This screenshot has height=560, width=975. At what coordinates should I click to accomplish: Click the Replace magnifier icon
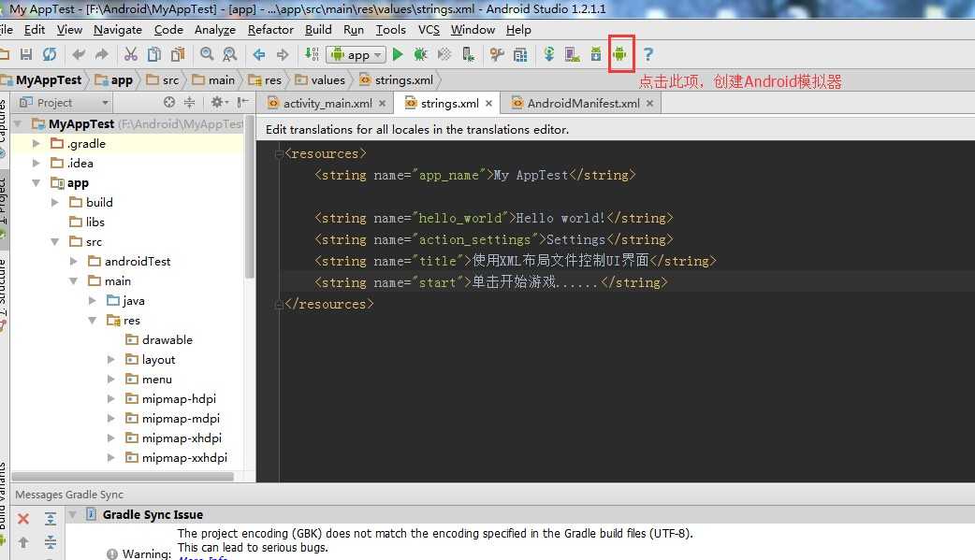click(x=229, y=55)
